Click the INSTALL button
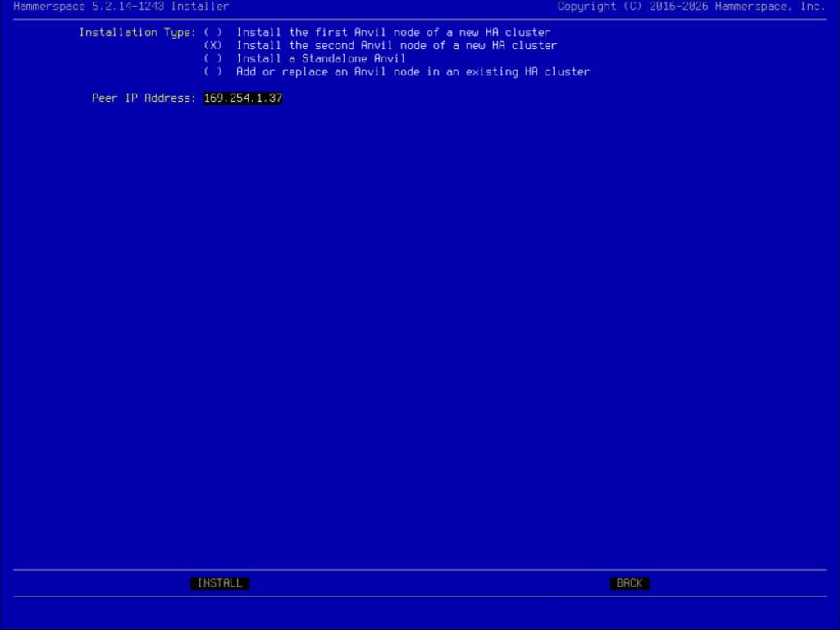Viewport: 840px width, 630px height. tap(220, 583)
